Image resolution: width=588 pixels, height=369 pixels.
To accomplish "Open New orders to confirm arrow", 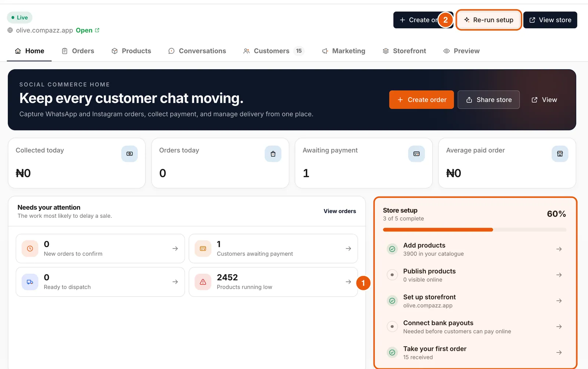I will [x=175, y=249].
